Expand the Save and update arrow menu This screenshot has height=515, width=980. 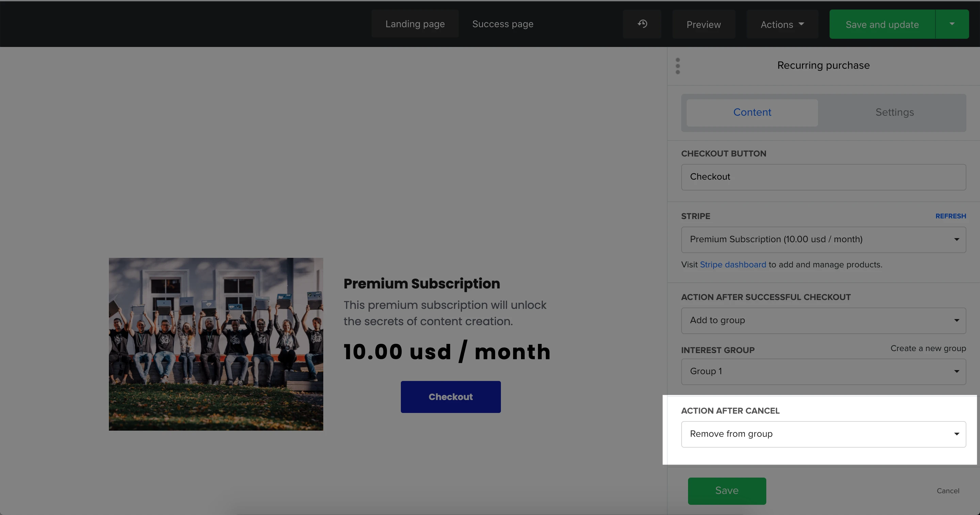coord(952,24)
